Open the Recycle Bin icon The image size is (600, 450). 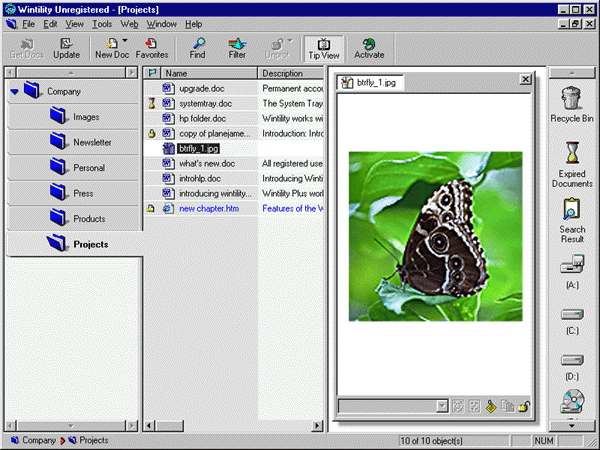tap(573, 104)
